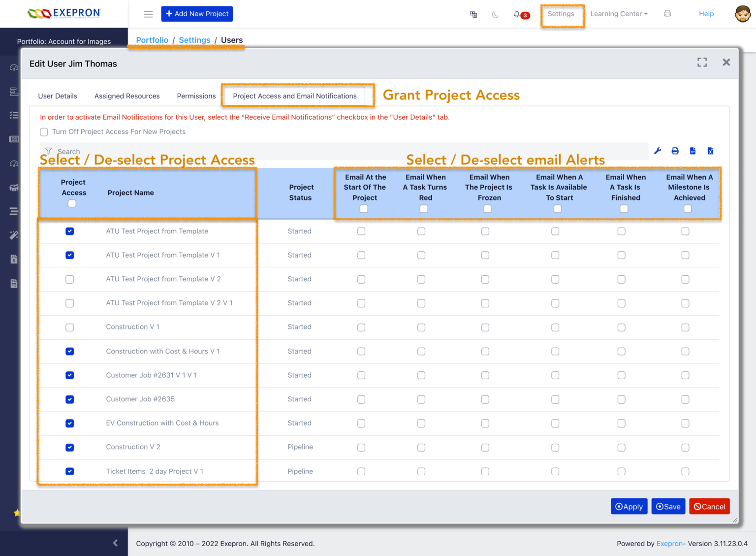The height and width of the screenshot is (556, 756).
Task: Check Email When A Task Turns Red header checkbox
Action: point(424,209)
